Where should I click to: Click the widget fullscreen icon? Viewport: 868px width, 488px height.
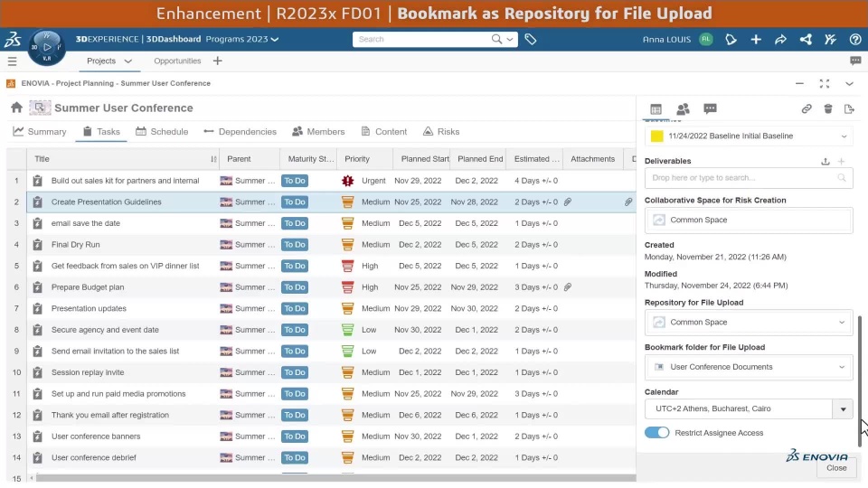coord(825,83)
